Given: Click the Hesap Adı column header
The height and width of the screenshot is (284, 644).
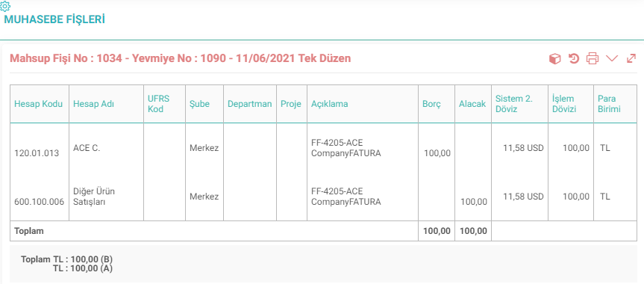Looking at the screenshot, I should [x=93, y=104].
